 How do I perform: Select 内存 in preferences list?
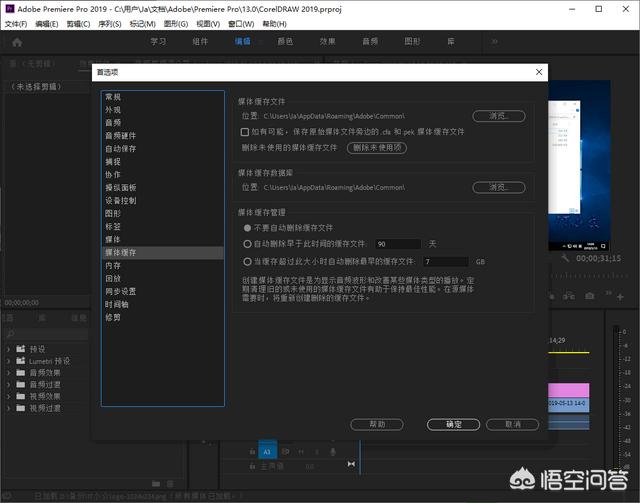(x=163, y=265)
